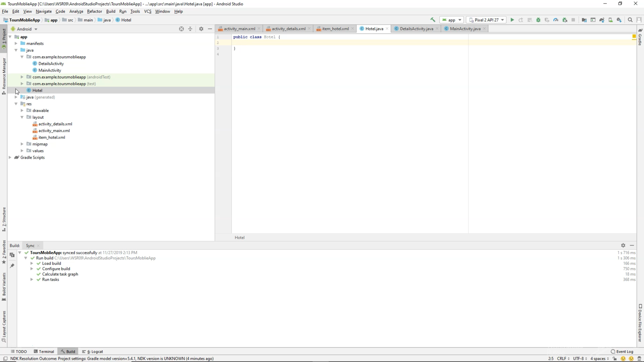
Task: Click the Debug app bug icon
Action: click(538, 20)
